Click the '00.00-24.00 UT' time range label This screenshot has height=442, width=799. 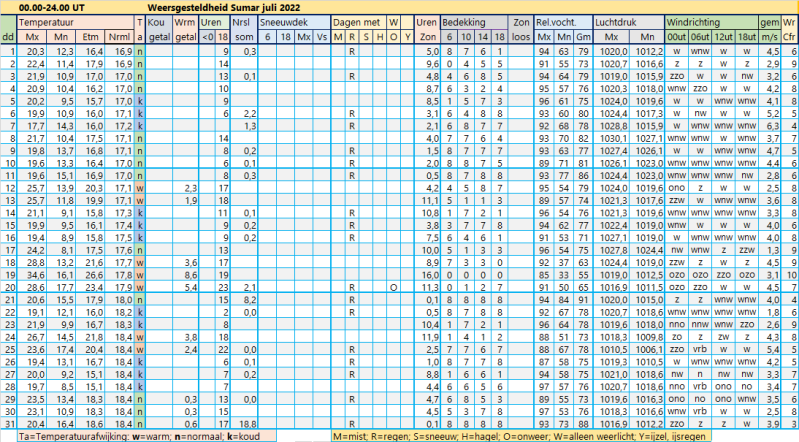point(52,8)
